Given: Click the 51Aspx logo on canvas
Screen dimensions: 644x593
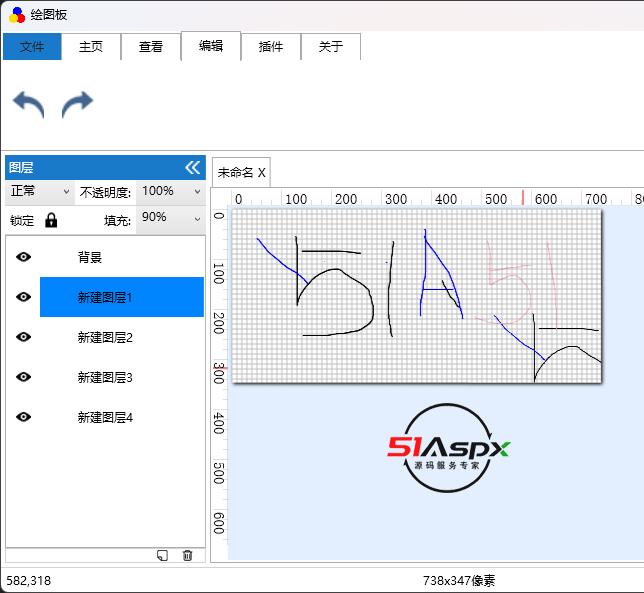Looking at the screenshot, I should [x=448, y=449].
